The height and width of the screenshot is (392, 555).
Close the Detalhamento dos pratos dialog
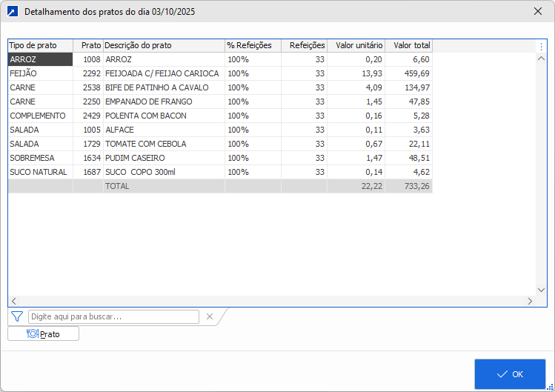click(x=538, y=12)
